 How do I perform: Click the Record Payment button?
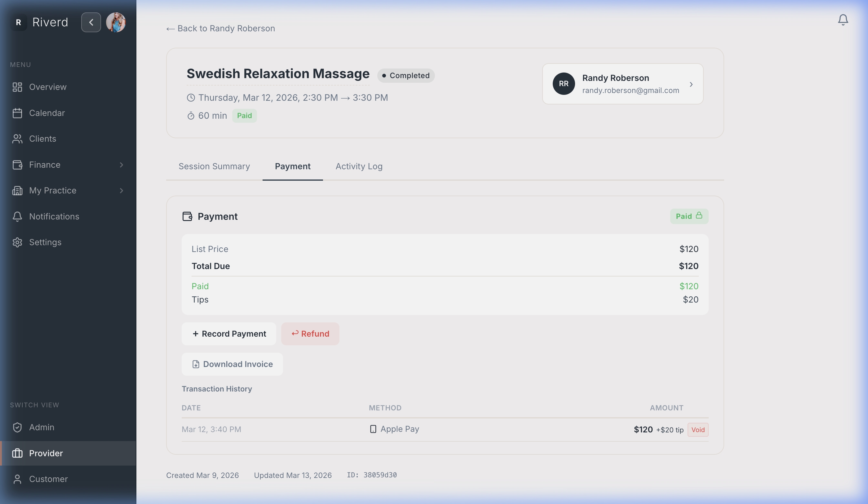[x=229, y=334]
